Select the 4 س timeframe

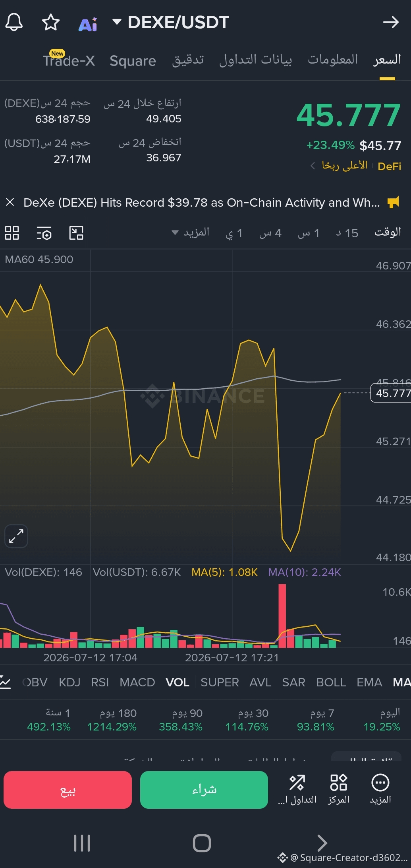270,233
